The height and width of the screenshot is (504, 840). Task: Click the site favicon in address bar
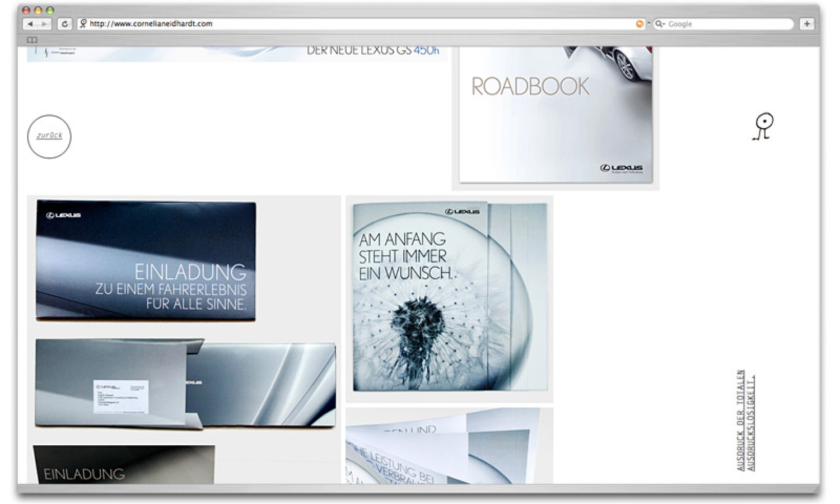pos(83,24)
